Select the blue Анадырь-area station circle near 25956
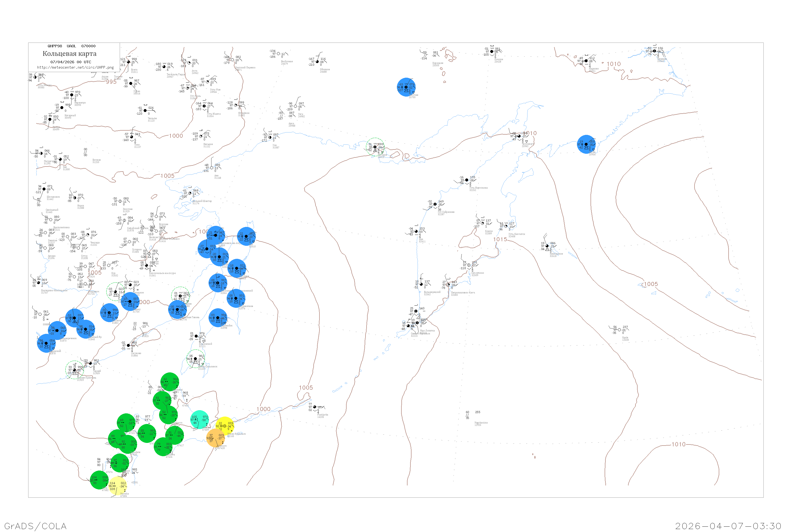The height and width of the screenshot is (532, 798). click(586, 144)
